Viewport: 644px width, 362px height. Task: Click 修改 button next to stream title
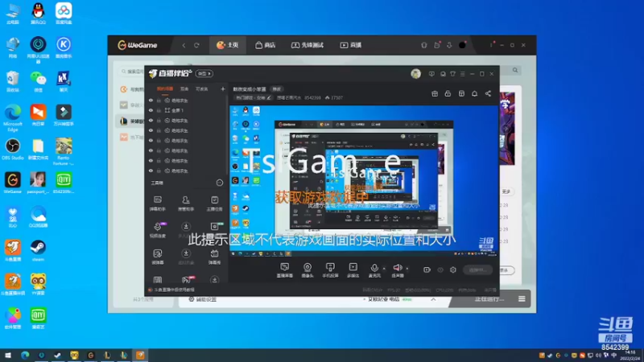tap(277, 89)
